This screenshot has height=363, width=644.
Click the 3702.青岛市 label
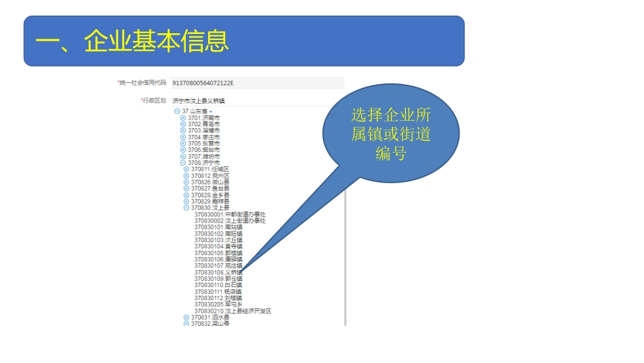[204, 124]
